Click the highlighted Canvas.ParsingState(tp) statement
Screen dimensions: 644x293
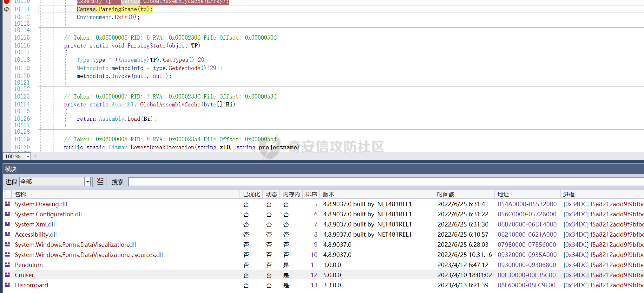(x=115, y=9)
